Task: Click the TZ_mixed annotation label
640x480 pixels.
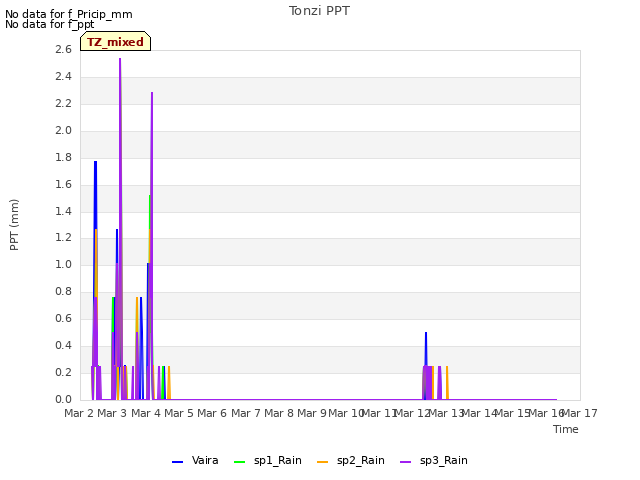Action: pos(116,42)
